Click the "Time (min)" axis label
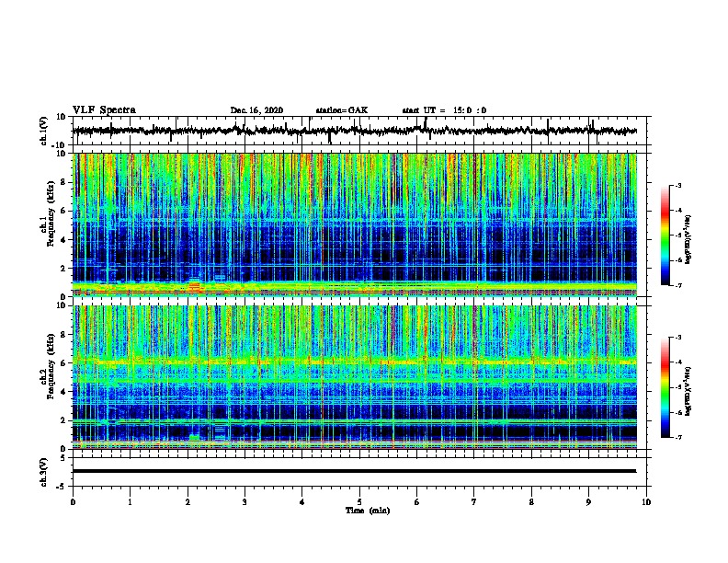This screenshot has height=563, width=728. [x=368, y=511]
